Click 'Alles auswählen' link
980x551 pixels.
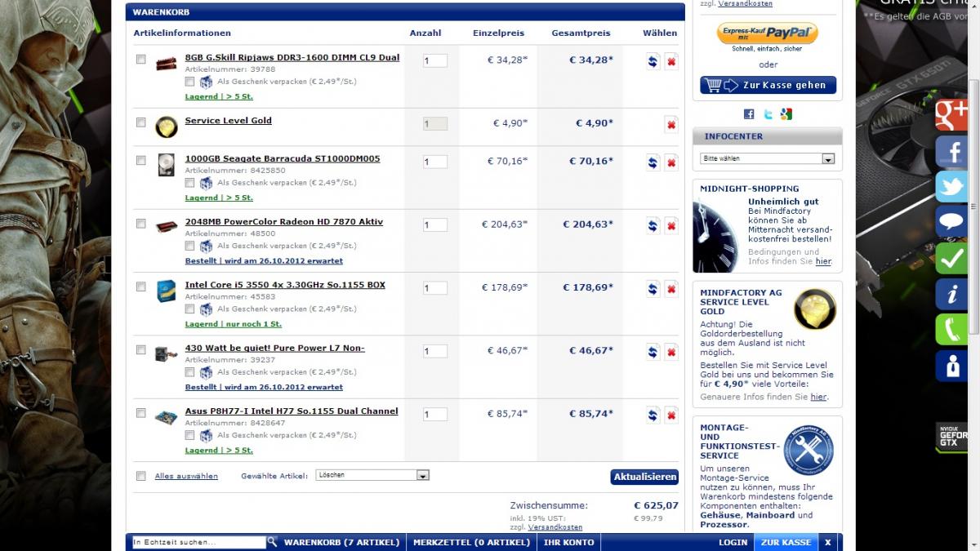(186, 476)
